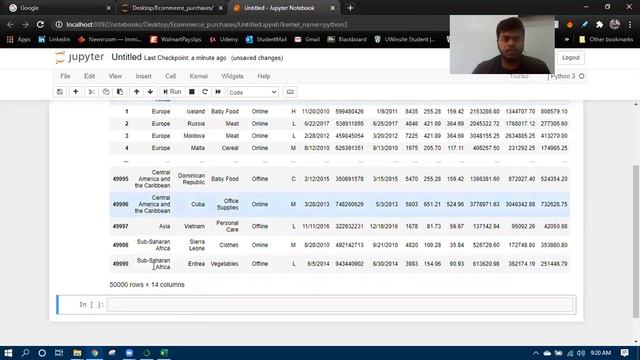Rename the notebook via the Untitled title
The width and height of the screenshot is (640, 360).
[127, 57]
